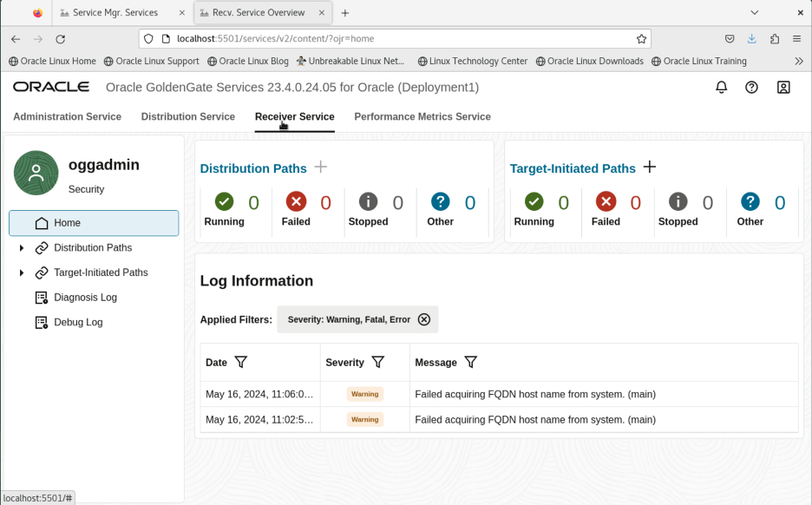Open the Firefox hamburger application menu
Image resolution: width=812 pixels, height=505 pixels.
pyautogui.click(x=797, y=39)
